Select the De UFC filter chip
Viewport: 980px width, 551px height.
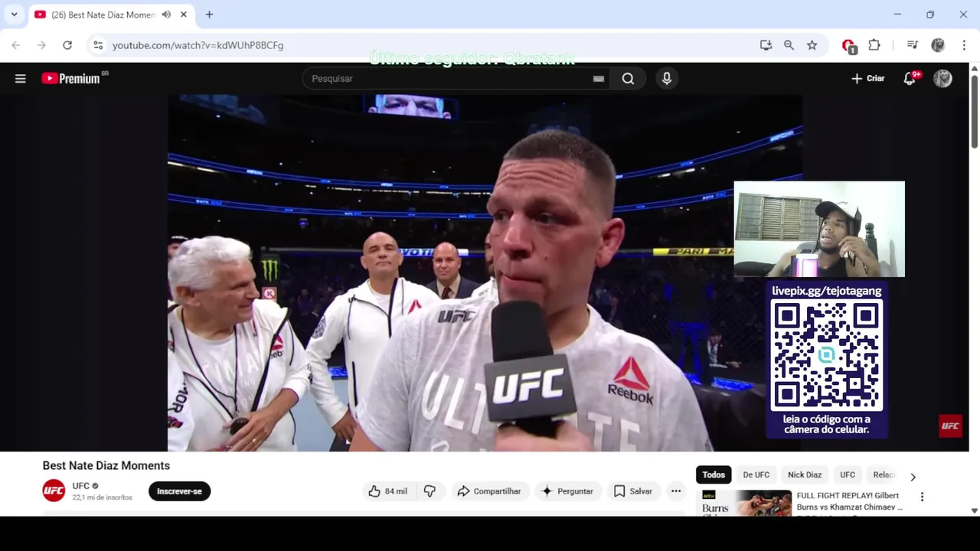tap(756, 474)
